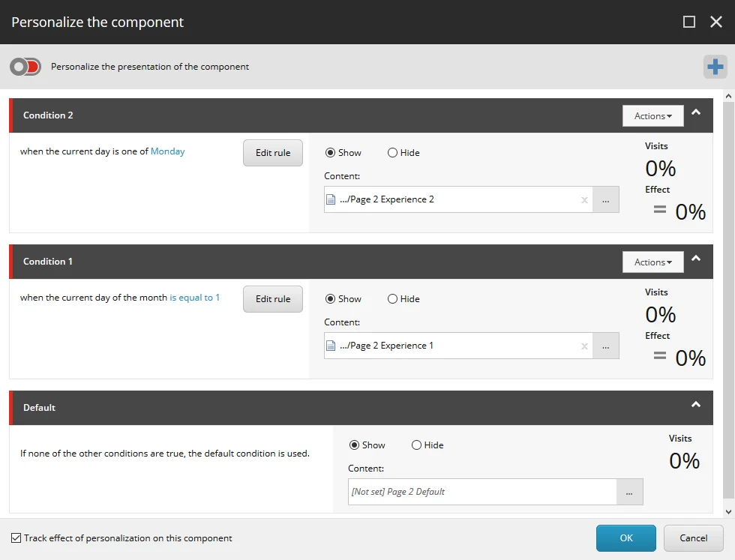Add a new personalization condition with plus icon
Image resolution: width=735 pixels, height=560 pixels.
(715, 67)
